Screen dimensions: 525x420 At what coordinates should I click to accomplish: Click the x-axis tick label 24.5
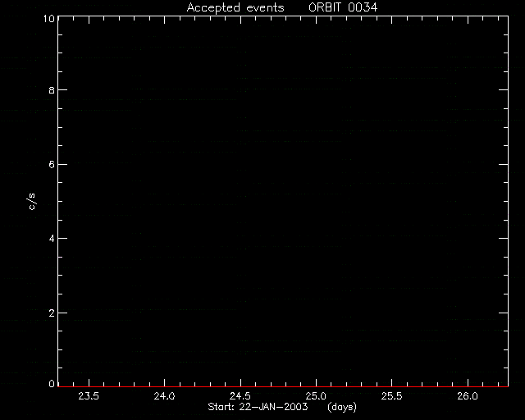coord(240,396)
